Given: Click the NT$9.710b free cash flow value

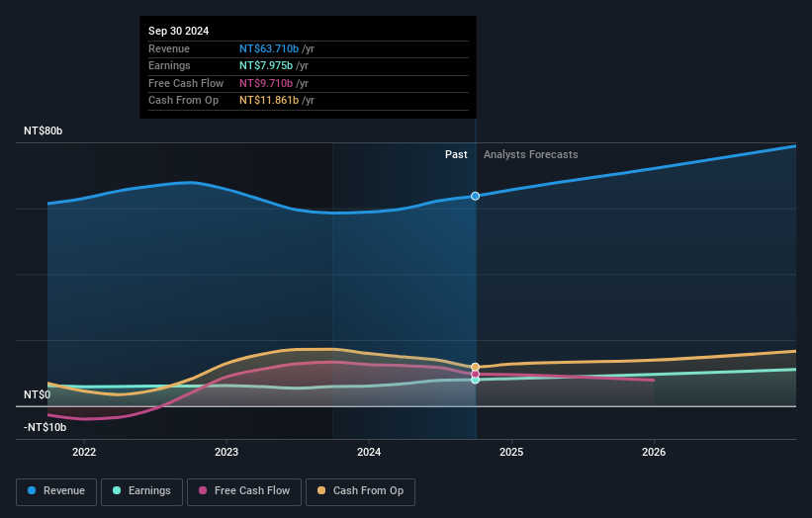Looking at the screenshot, I should (x=266, y=83).
